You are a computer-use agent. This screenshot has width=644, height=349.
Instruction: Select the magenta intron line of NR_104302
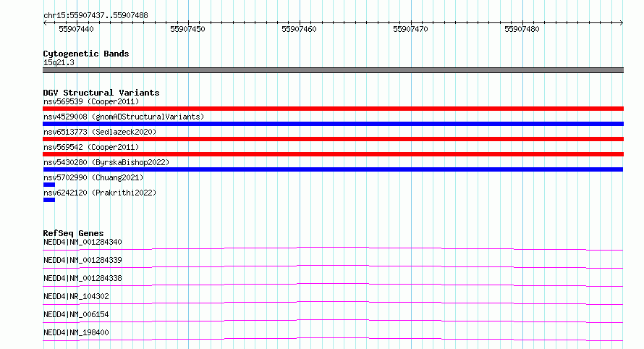point(333,303)
